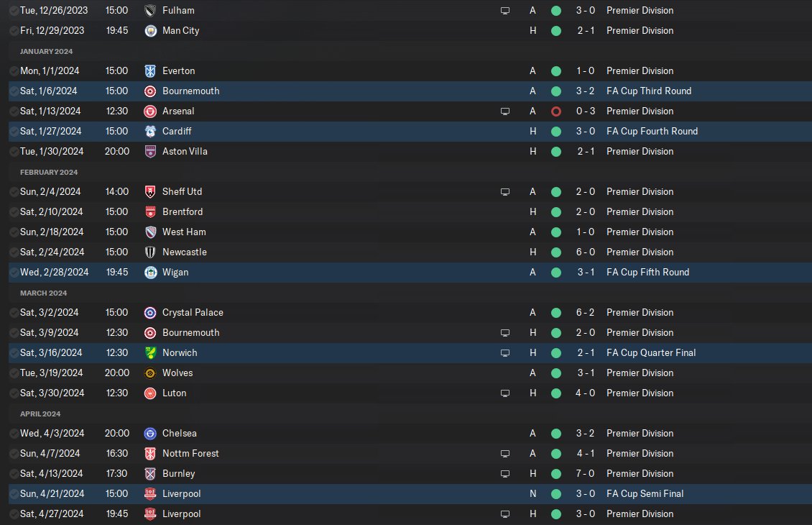
Task: Open the FA Cup Semi Final link
Action: 645,494
